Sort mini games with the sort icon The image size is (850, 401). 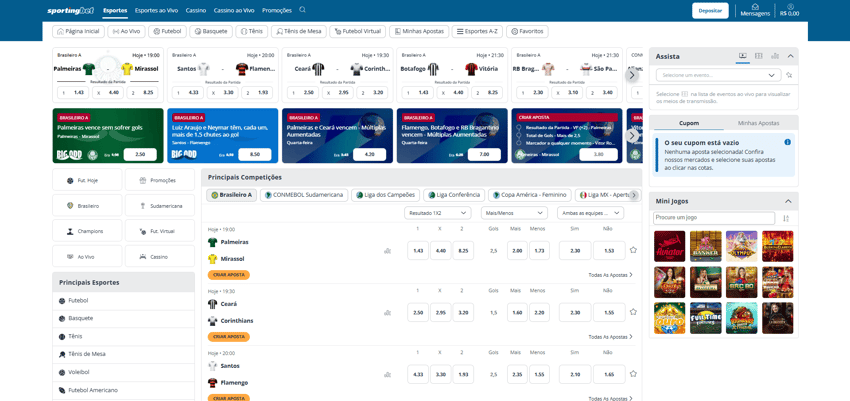786,218
